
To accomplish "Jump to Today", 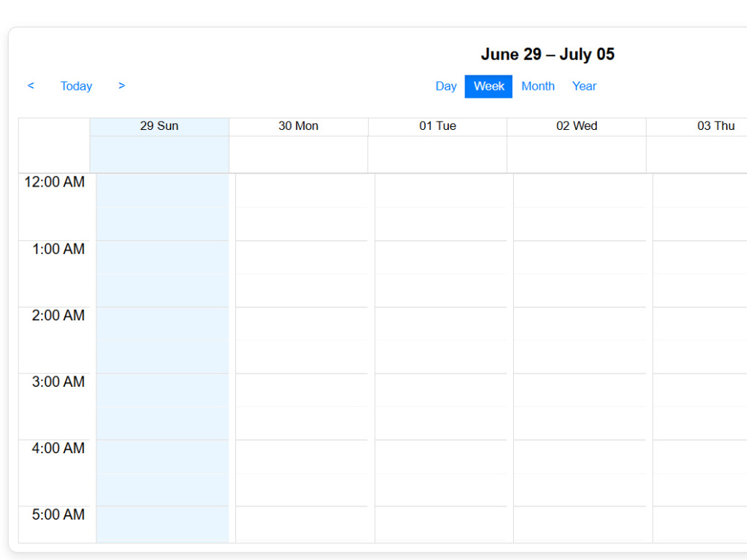I will tap(76, 86).
